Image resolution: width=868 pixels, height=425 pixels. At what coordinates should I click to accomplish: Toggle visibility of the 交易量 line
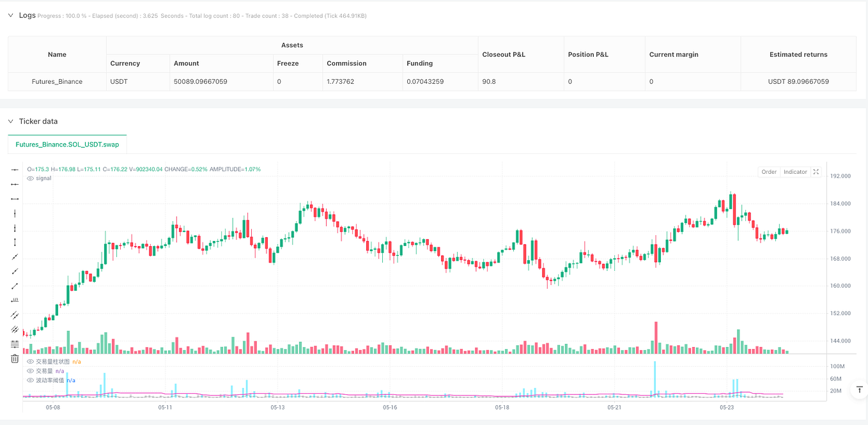[x=29, y=371]
